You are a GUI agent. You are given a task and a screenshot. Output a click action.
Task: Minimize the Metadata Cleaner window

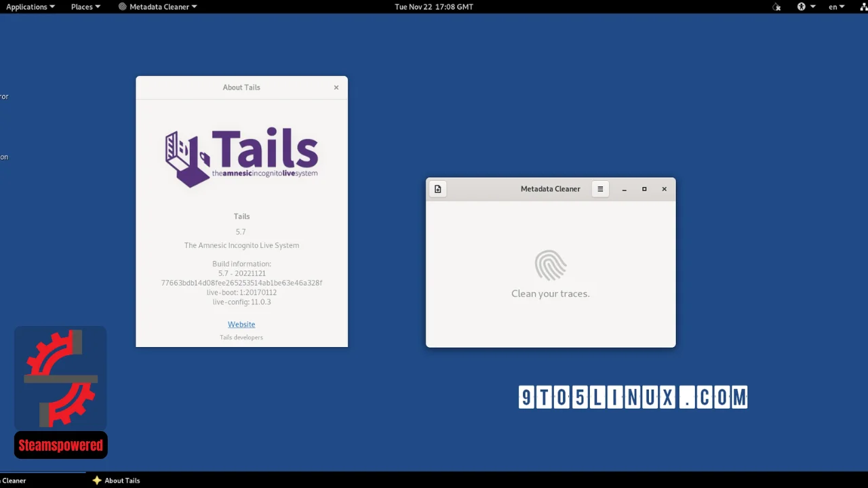click(x=625, y=189)
